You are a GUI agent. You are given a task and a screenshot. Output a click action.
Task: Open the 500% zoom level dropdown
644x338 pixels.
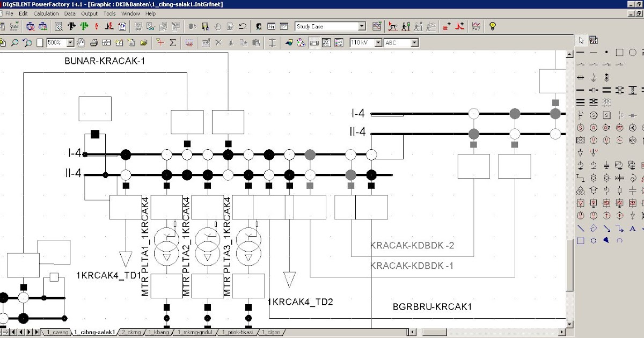point(70,42)
